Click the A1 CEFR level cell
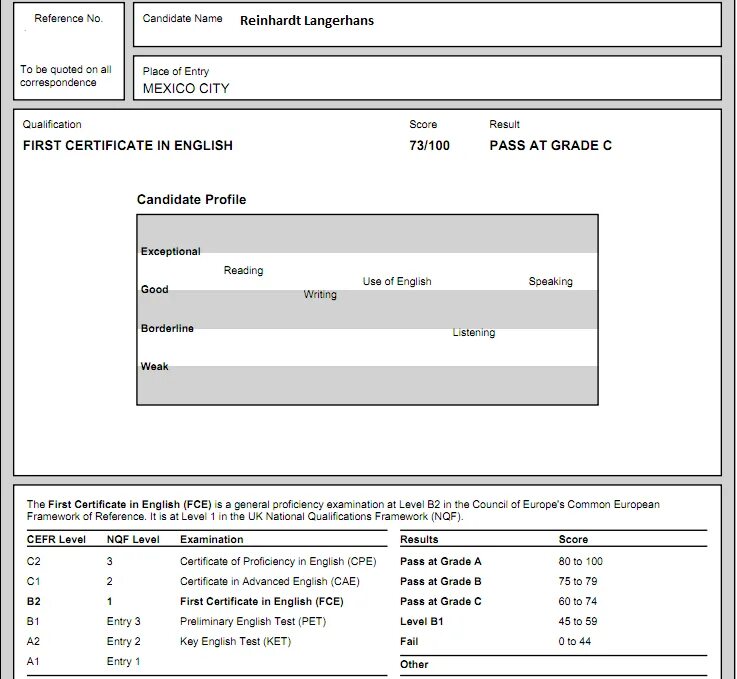This screenshot has height=679, width=737. coord(33,661)
